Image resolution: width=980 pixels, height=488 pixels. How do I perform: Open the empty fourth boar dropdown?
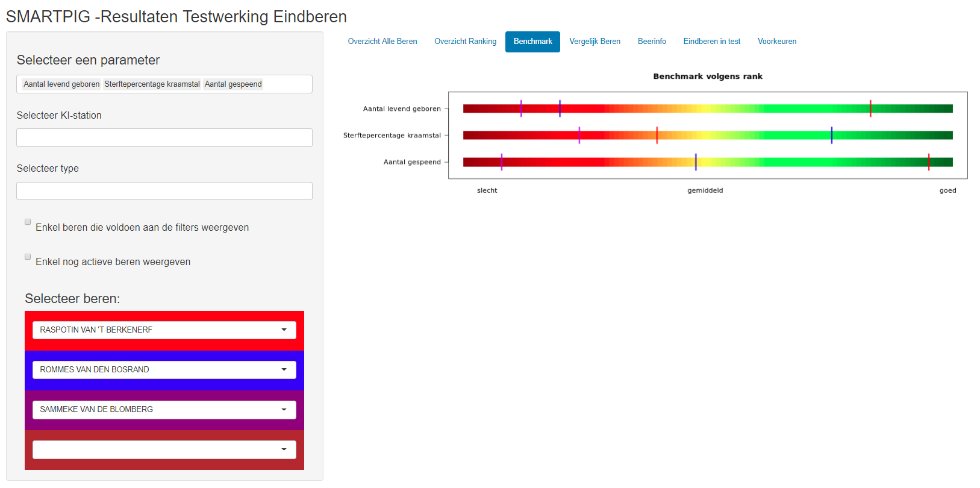click(164, 449)
